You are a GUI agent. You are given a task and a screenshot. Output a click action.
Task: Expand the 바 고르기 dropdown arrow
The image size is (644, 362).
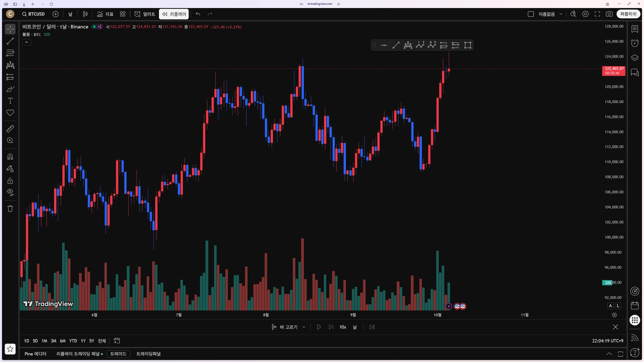304,327
